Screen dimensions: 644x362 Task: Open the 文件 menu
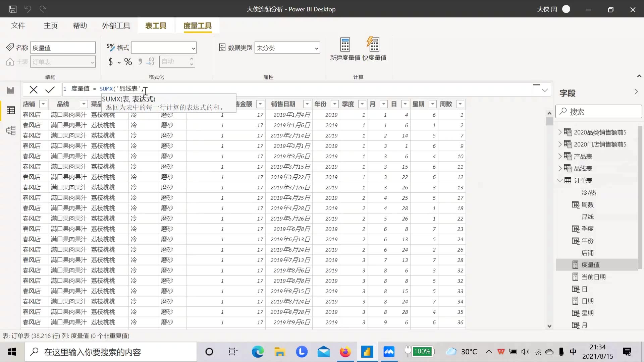[18, 25]
